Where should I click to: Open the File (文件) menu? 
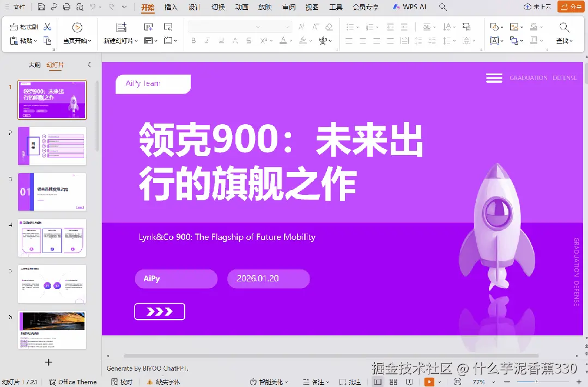point(15,7)
